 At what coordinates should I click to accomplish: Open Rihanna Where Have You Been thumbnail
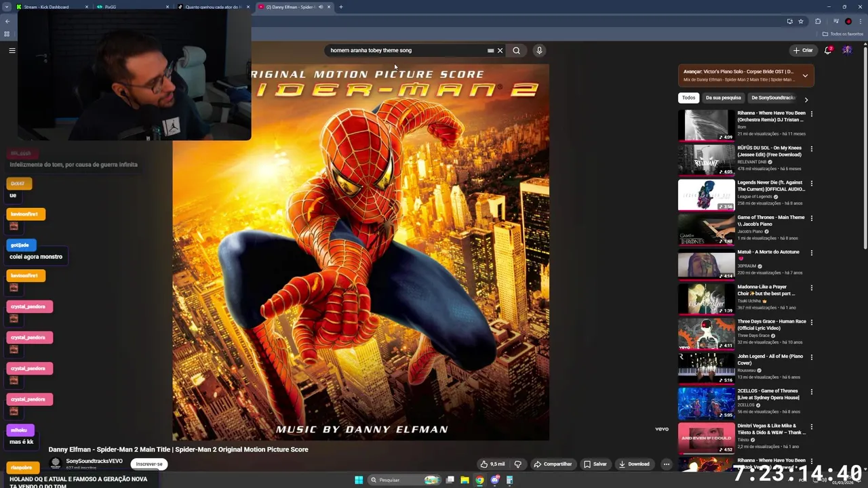pos(707,125)
